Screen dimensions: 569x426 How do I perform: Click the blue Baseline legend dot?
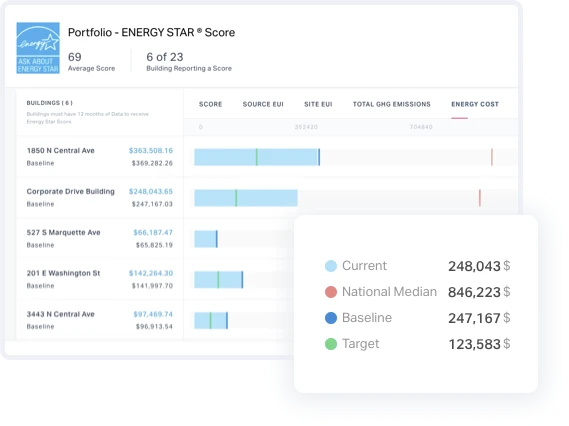[x=331, y=318]
